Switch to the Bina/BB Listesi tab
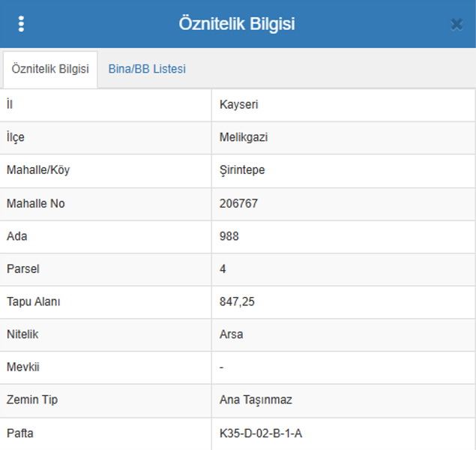The height and width of the screenshot is (450, 476). point(147,69)
